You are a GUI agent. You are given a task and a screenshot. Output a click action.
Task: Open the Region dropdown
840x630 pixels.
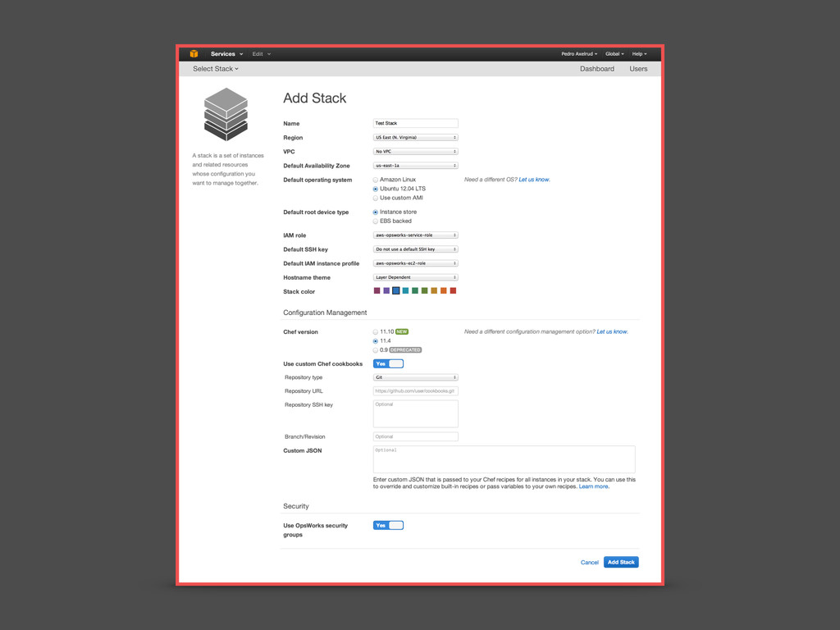pos(415,138)
